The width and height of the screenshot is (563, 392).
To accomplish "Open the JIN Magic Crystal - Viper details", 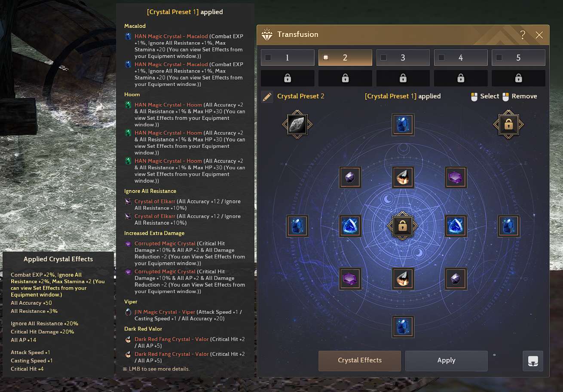I will point(165,312).
